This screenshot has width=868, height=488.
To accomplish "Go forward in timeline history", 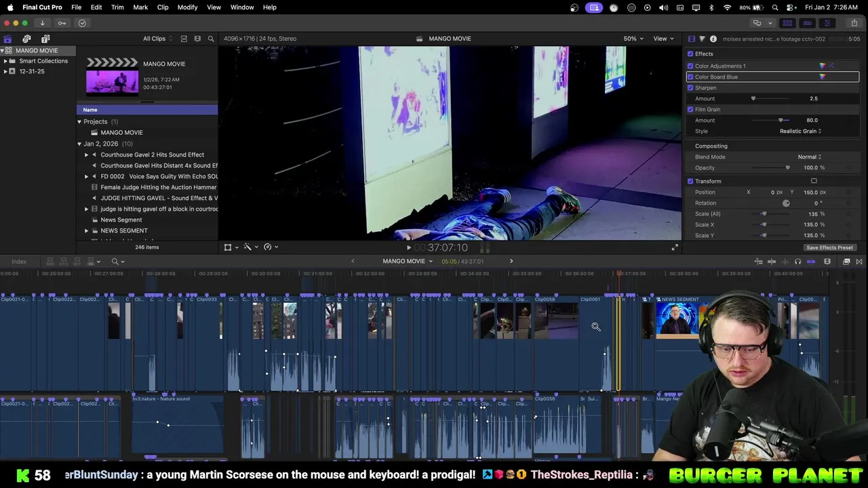I will [x=511, y=261].
